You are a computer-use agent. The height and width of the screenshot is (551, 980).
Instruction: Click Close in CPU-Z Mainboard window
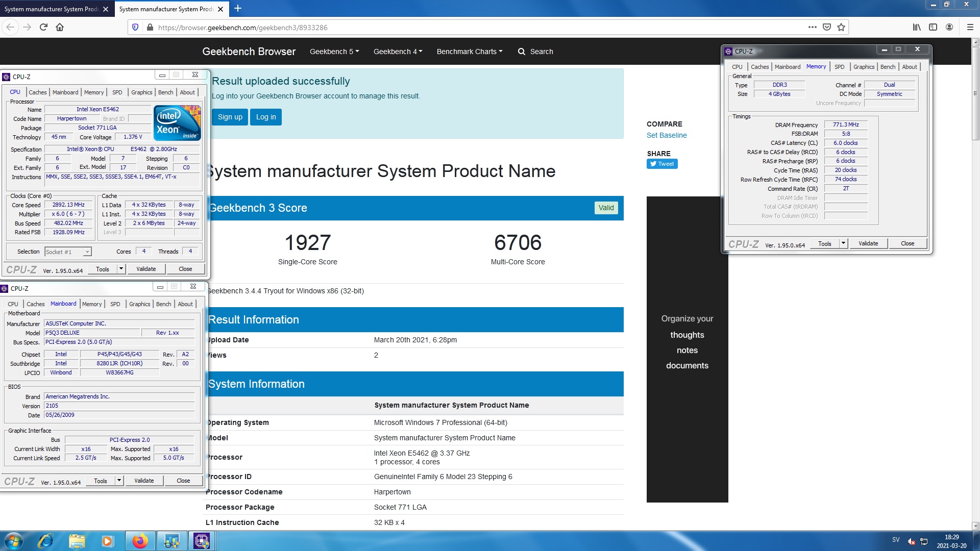coord(183,481)
